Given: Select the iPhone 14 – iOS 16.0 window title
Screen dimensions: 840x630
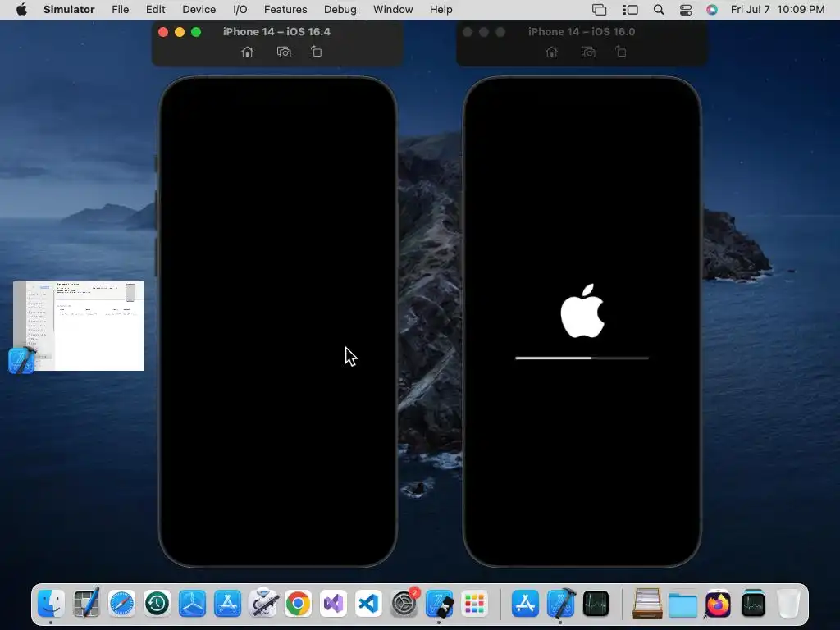Looking at the screenshot, I should coord(582,32).
